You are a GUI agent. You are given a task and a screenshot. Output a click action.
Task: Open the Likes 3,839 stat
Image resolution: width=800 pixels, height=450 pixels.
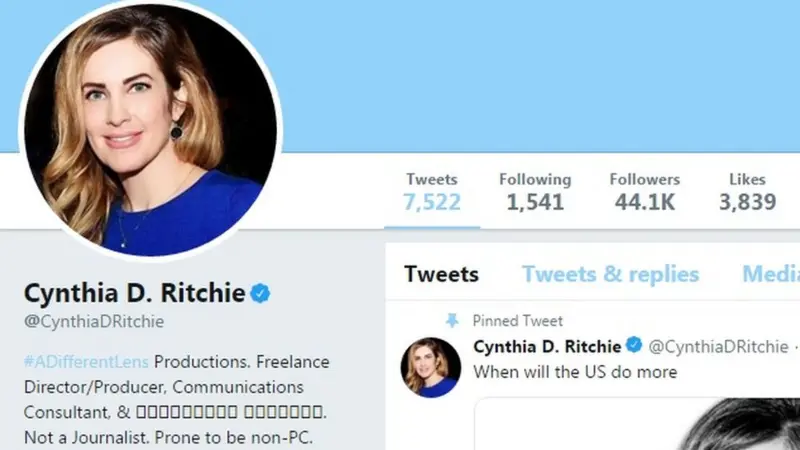pyautogui.click(x=747, y=193)
